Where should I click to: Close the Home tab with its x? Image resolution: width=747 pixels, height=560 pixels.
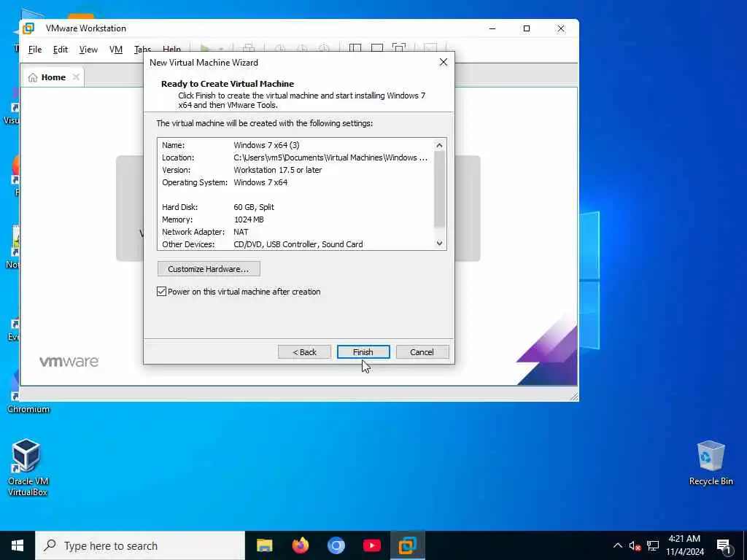pos(76,77)
